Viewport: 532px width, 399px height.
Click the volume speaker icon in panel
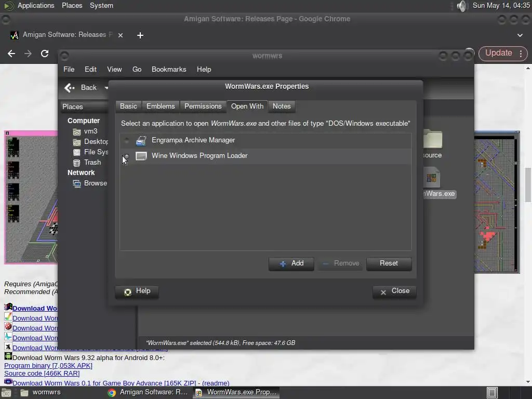[461, 5]
